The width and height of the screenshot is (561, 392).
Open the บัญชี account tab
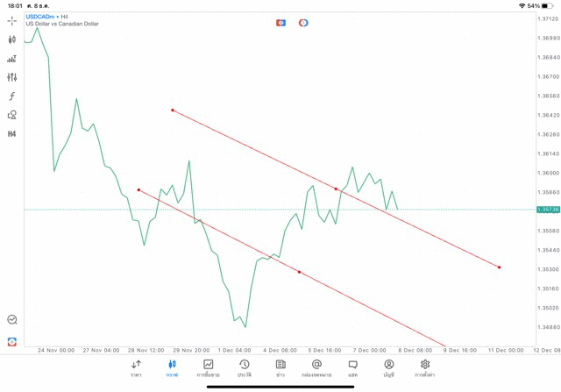coord(388,368)
